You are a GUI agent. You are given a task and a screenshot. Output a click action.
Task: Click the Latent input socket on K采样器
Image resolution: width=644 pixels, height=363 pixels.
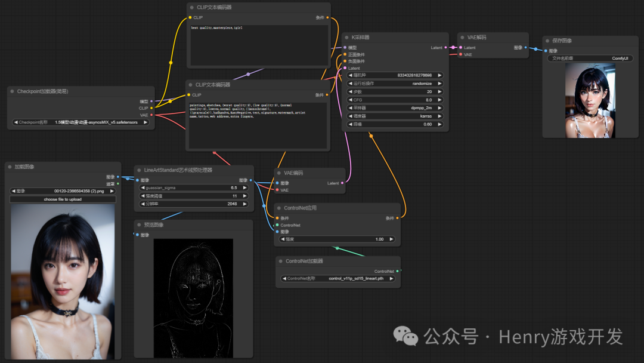pyautogui.click(x=345, y=68)
